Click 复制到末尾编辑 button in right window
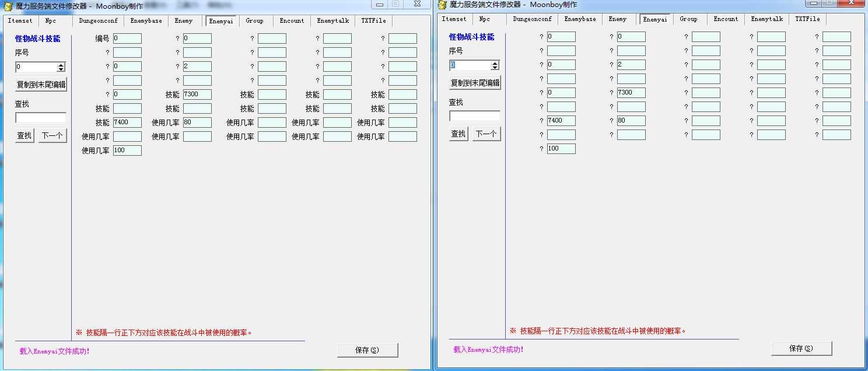The height and width of the screenshot is (371, 868). click(x=475, y=83)
